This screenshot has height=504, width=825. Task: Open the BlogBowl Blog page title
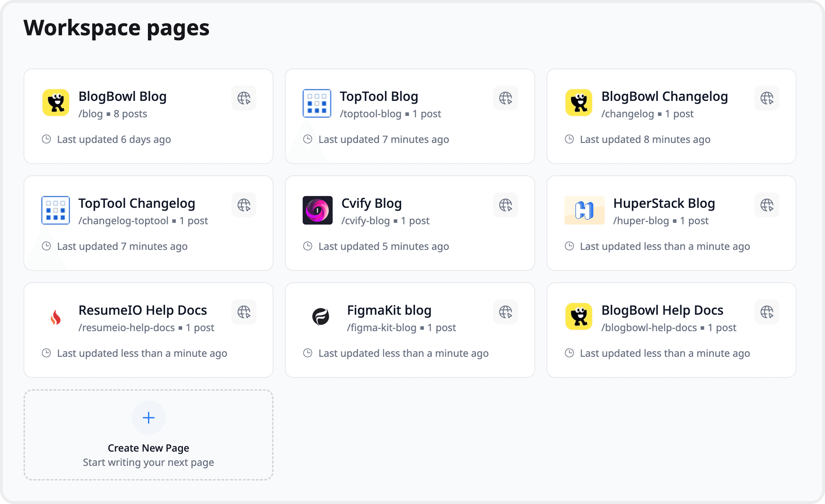(122, 96)
